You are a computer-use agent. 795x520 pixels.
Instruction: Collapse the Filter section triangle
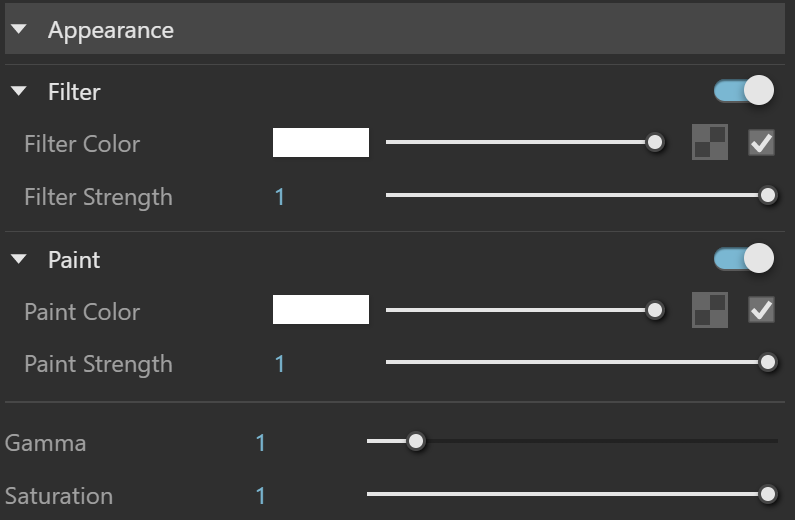coord(19,91)
